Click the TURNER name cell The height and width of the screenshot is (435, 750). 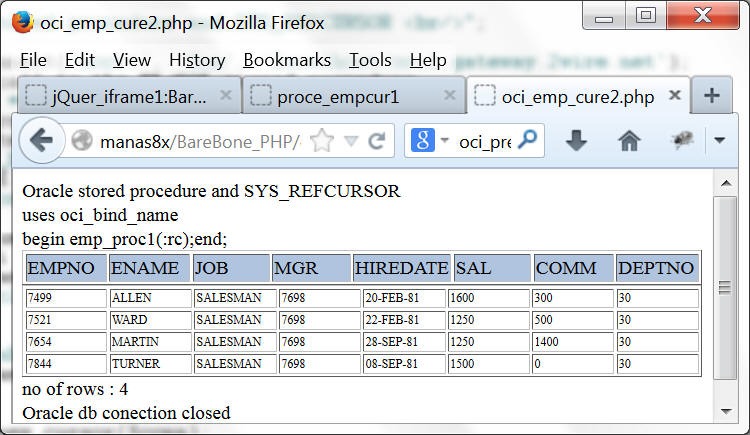coord(151,364)
